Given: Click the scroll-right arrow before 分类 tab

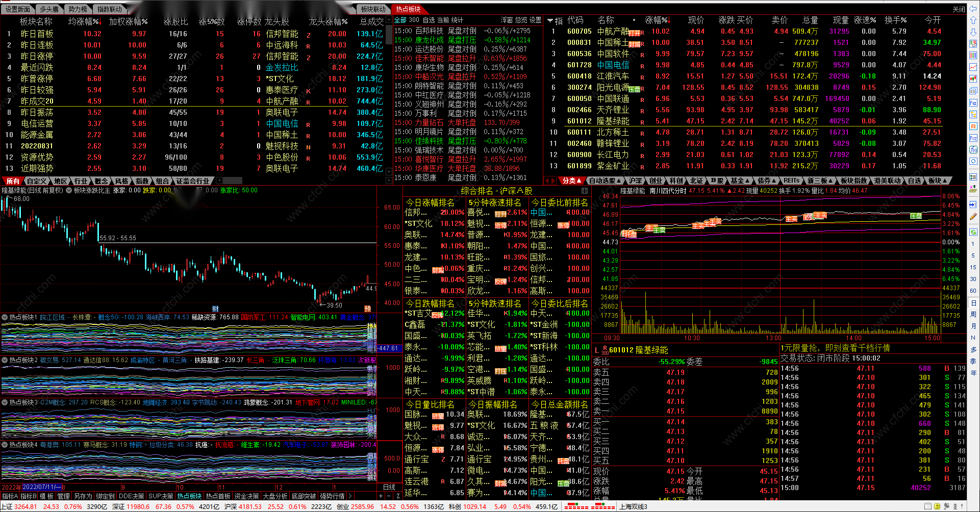Looking at the screenshot, I should point(554,181).
